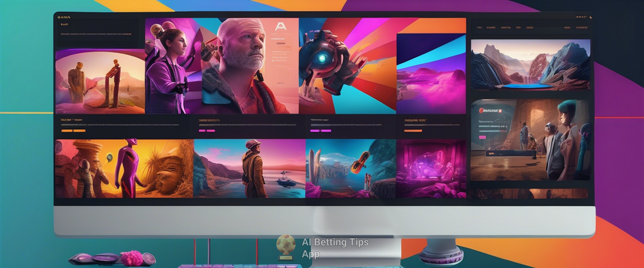
Task: Click the site logo in top-left corner
Action: [64, 16]
